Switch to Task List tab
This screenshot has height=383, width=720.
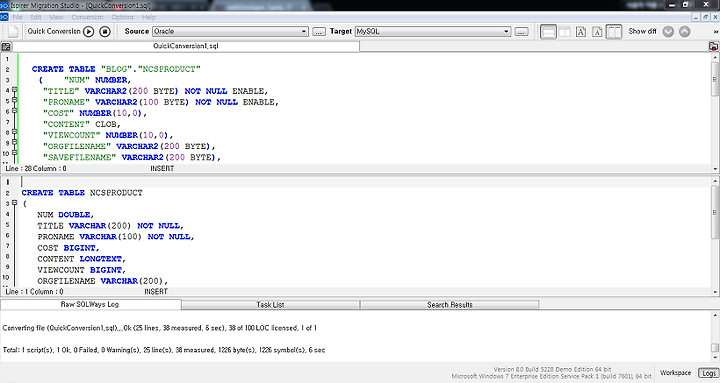click(x=270, y=305)
